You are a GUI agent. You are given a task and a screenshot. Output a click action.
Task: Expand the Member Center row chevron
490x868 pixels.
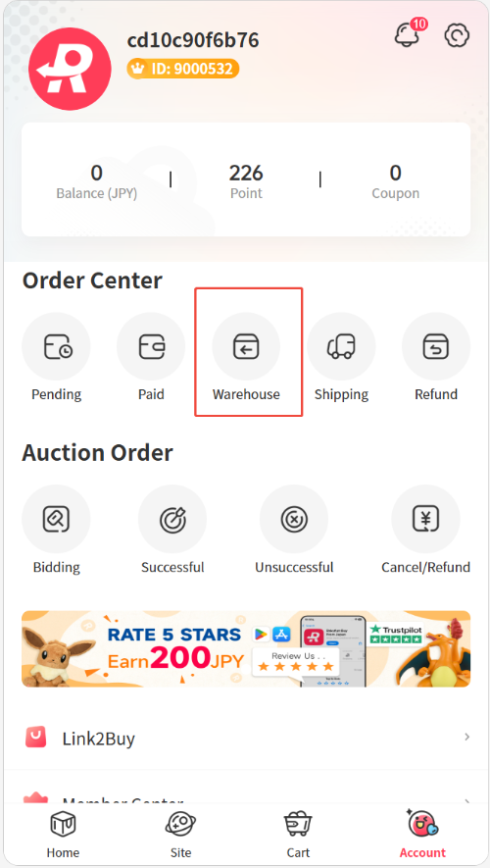tap(467, 801)
